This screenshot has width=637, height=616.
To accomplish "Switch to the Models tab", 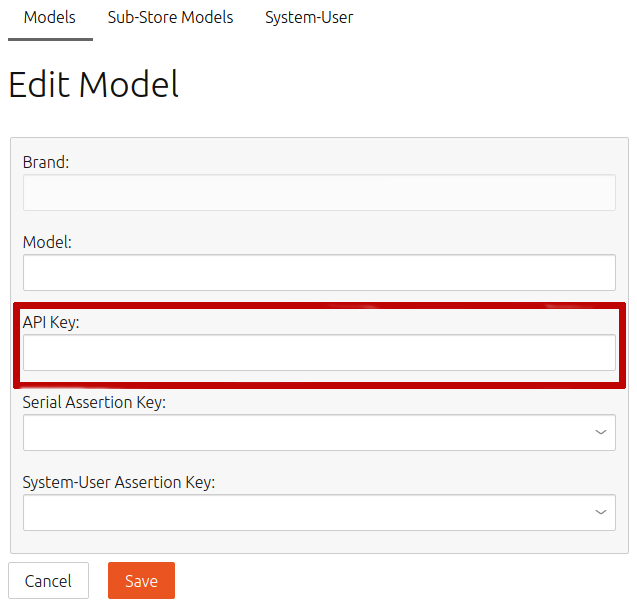I will 50,18.
